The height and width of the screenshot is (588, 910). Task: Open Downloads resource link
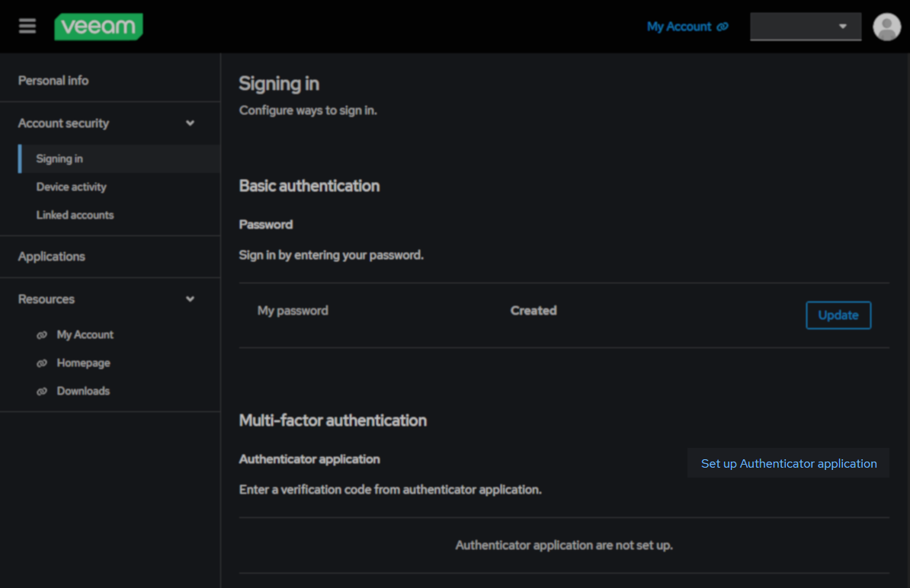(x=84, y=391)
